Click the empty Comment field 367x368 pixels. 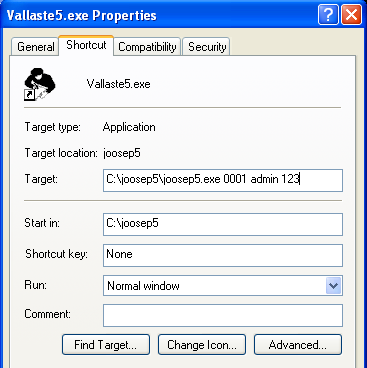click(223, 315)
